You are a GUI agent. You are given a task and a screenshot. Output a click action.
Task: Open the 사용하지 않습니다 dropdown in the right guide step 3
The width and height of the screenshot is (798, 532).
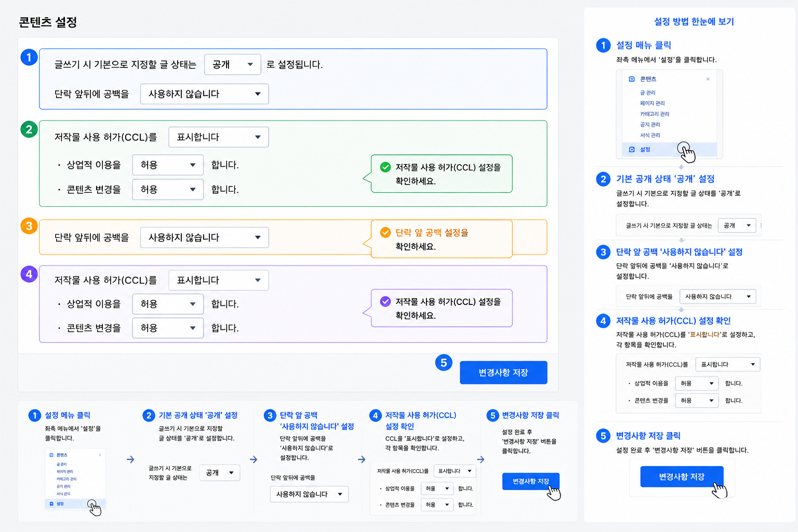tap(717, 297)
